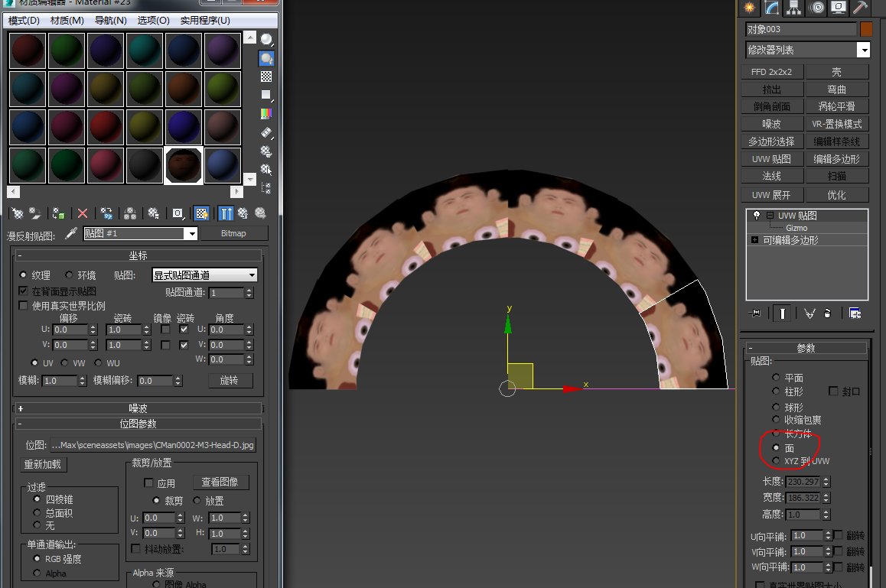Open the 实用程序(U) menu
886x588 pixels.
coord(205,20)
